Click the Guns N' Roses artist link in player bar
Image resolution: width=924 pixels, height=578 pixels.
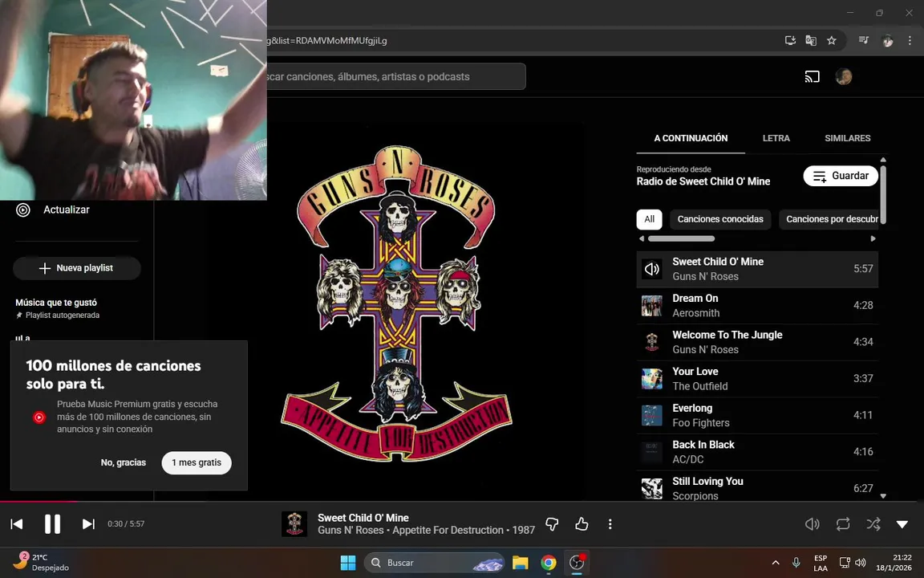click(x=351, y=530)
